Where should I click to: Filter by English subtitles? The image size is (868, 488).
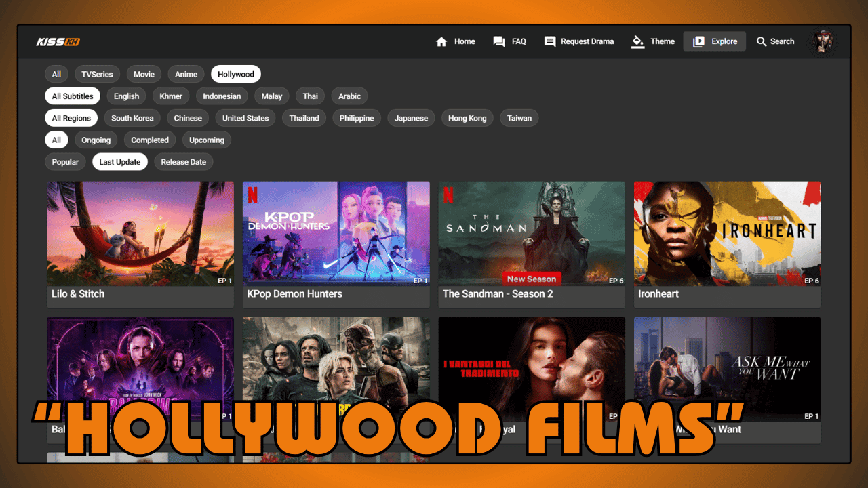126,96
